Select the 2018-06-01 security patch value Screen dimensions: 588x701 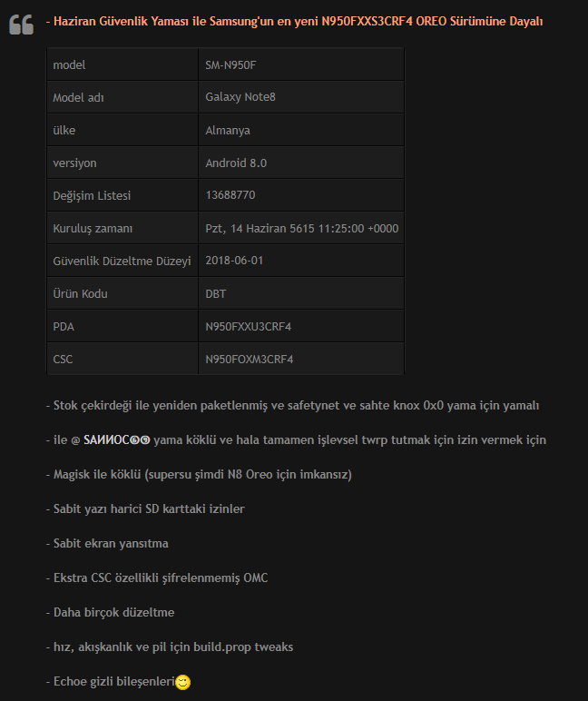tap(301, 261)
